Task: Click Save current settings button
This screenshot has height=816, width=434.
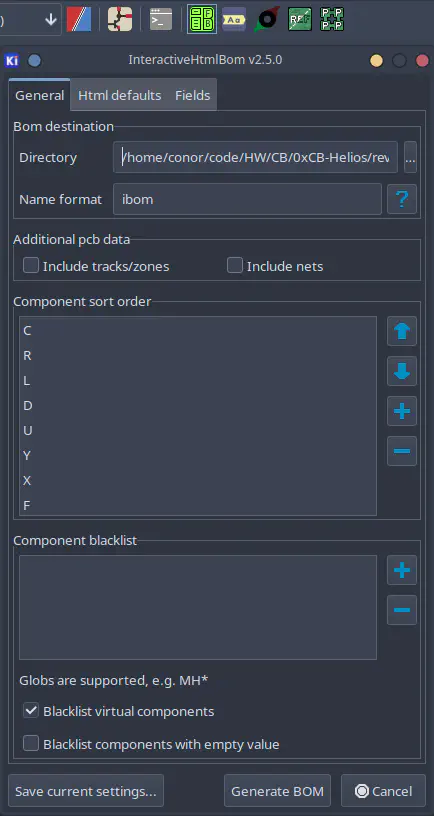Action: [x=86, y=791]
